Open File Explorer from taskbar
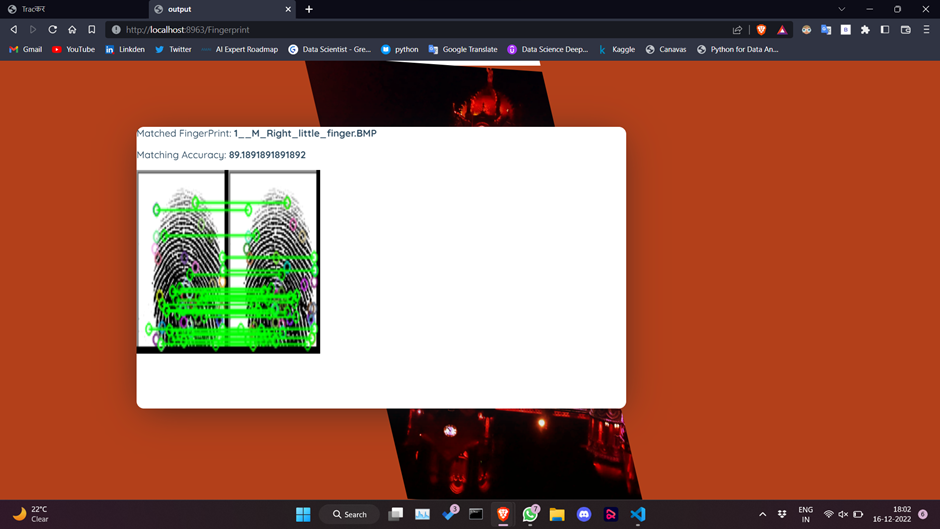 (557, 514)
